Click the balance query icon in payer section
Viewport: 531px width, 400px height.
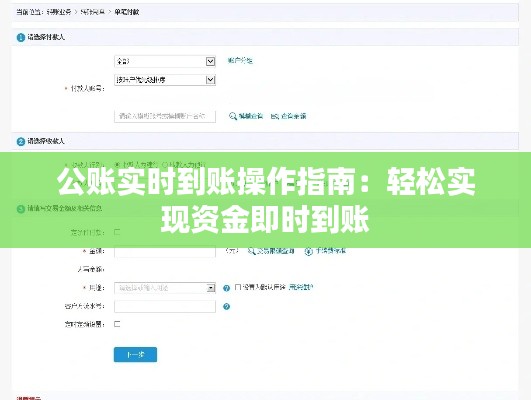274,116
